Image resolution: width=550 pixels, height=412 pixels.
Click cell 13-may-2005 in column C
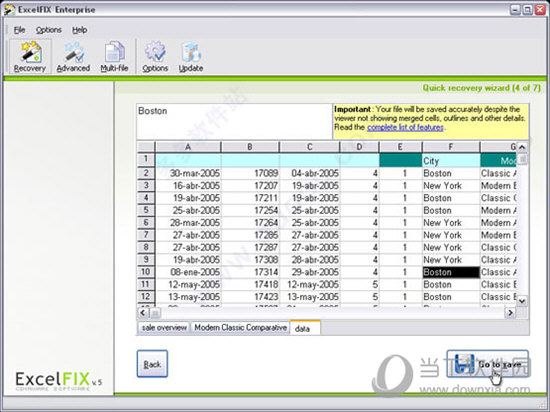coord(310,297)
